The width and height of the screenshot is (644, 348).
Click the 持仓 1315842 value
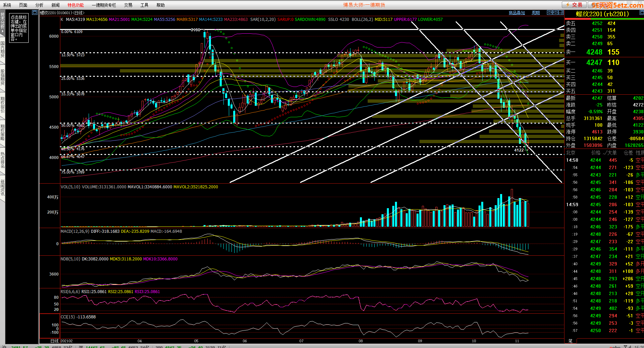593,138
